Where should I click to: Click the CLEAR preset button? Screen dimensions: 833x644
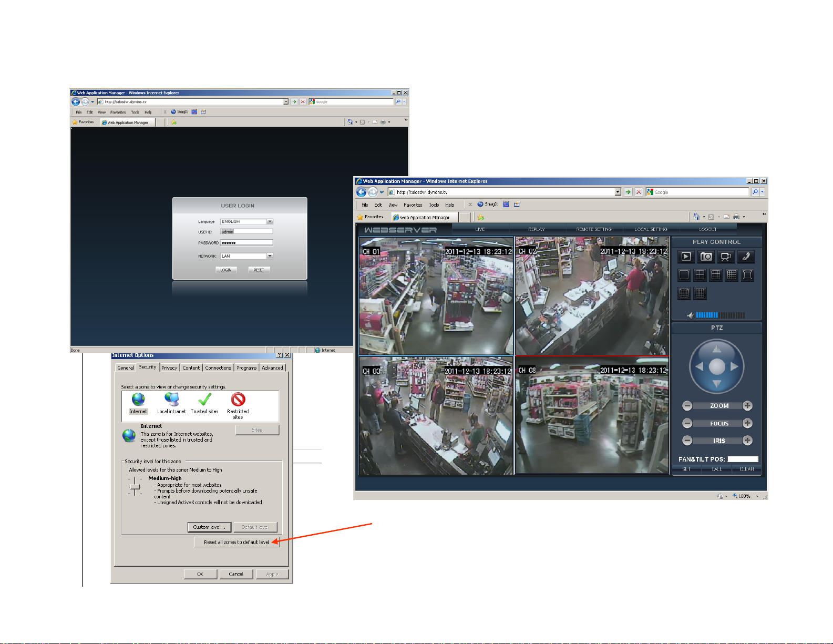(747, 469)
